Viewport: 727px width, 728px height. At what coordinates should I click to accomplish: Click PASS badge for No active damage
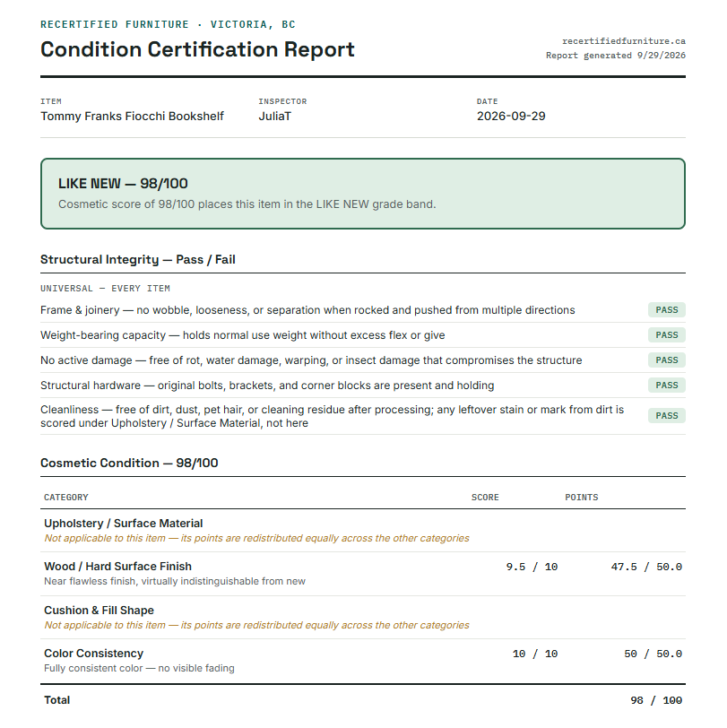click(x=667, y=360)
